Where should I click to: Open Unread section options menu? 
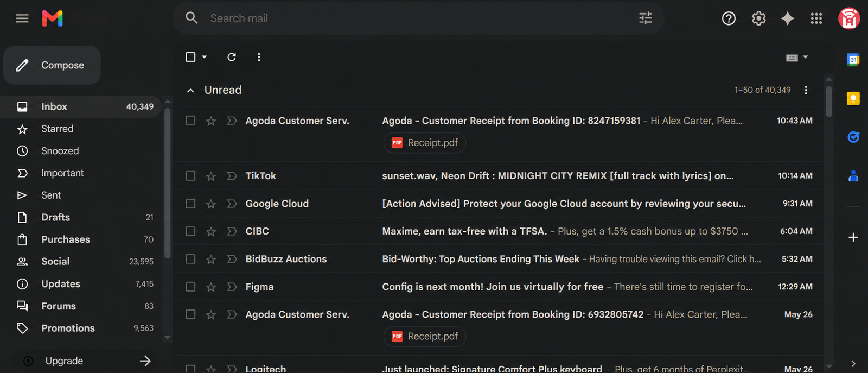(806, 90)
